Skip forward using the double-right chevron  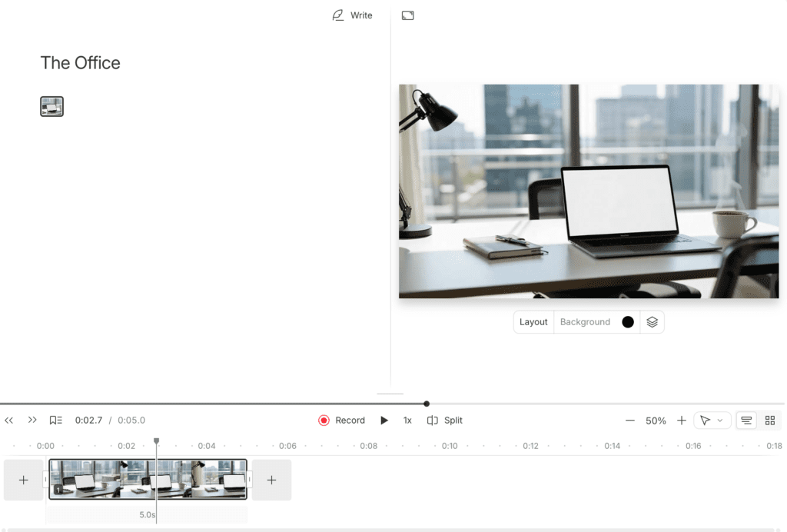coord(32,420)
